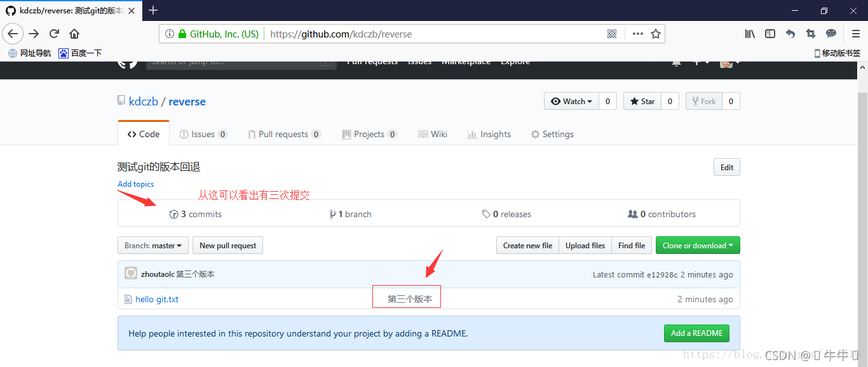
Task: Switch to the Issues tab
Action: point(203,134)
